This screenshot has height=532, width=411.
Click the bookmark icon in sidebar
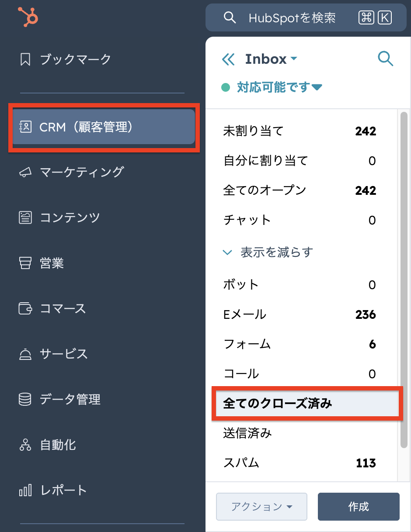pyautogui.click(x=25, y=59)
